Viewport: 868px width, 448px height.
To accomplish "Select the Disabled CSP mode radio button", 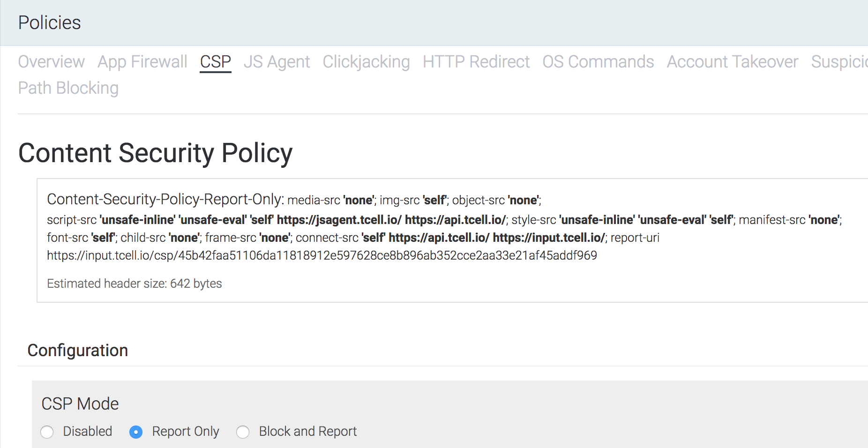I will point(47,432).
